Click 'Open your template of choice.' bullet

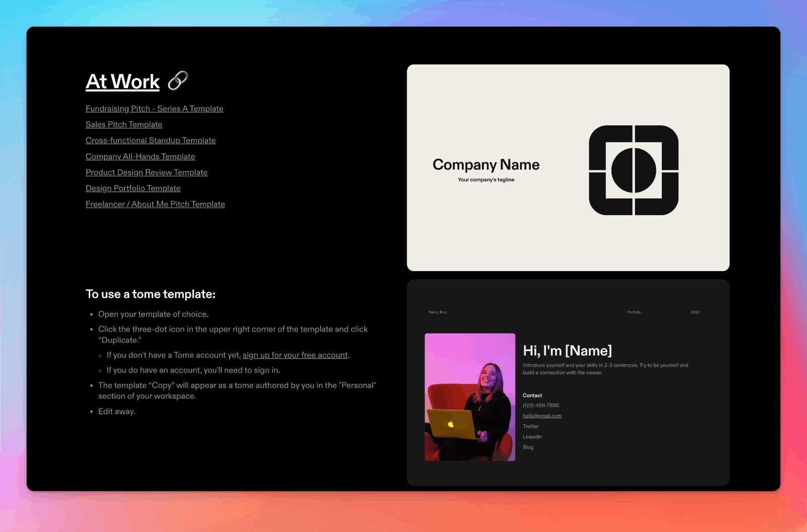pos(153,314)
